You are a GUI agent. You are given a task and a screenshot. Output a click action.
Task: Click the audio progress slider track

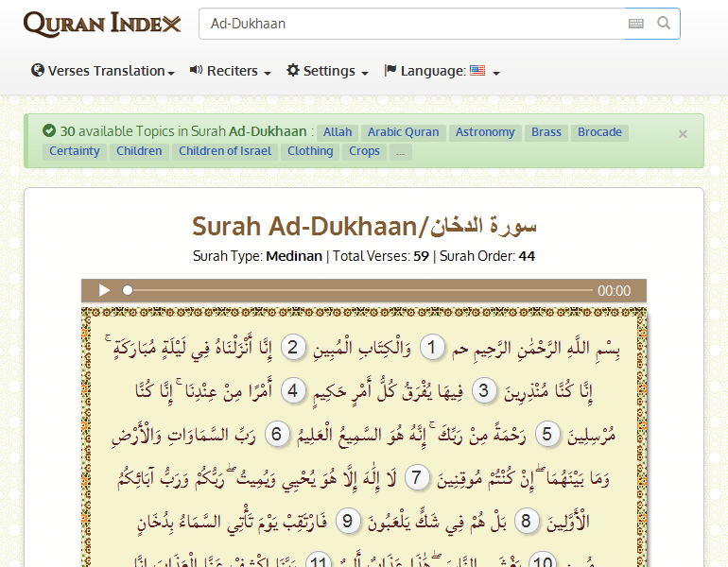coord(359,291)
